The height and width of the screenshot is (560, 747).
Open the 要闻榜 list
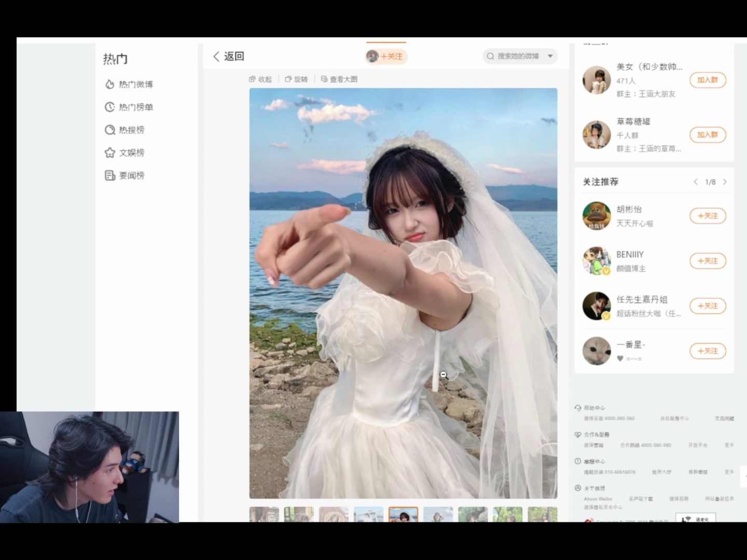125,175
